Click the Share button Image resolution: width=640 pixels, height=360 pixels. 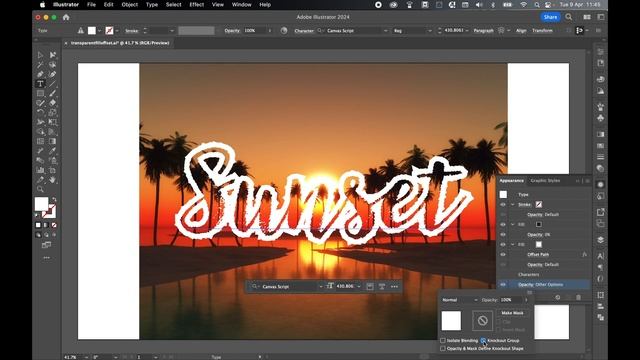click(x=550, y=17)
